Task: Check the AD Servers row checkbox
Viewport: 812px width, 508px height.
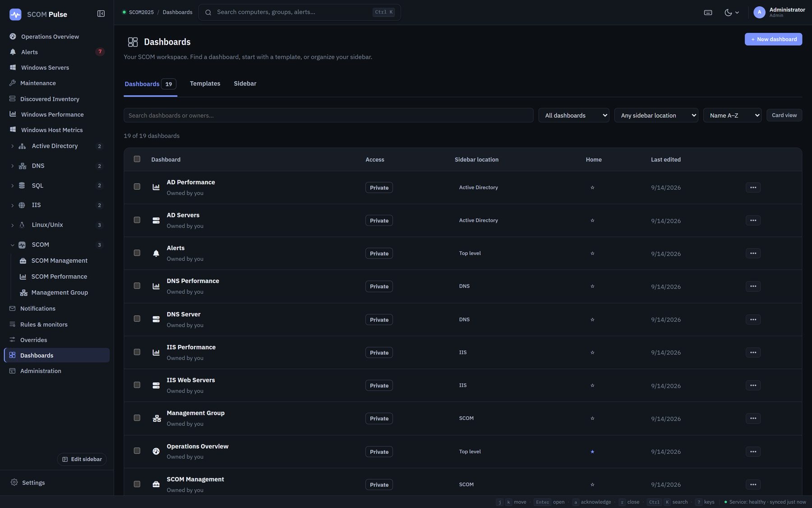Action: (137, 220)
